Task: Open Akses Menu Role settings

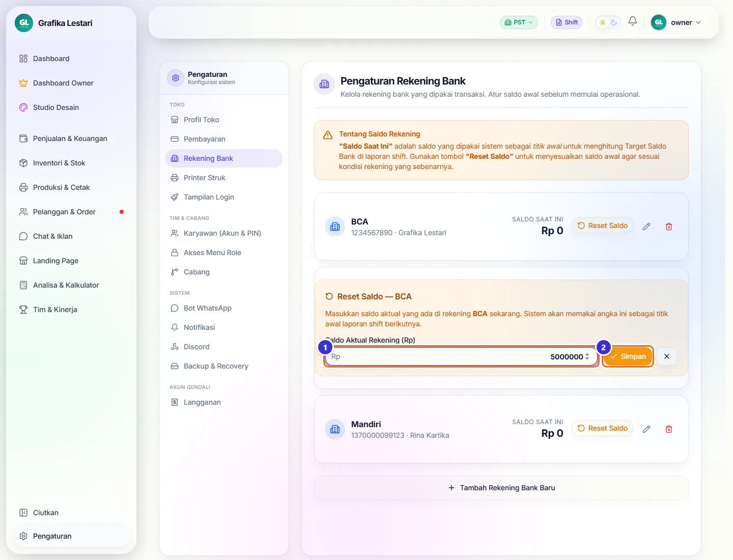Action: click(224, 253)
